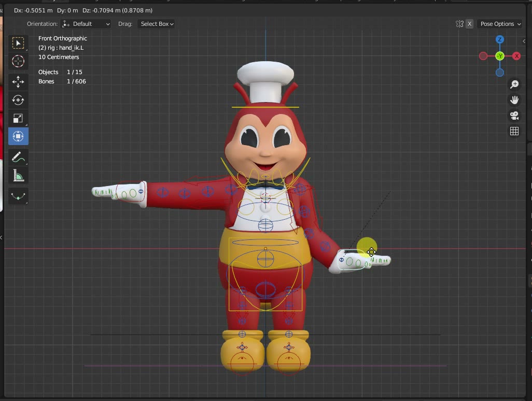Click the right foot IK control
532x401 pixels.
242,363
